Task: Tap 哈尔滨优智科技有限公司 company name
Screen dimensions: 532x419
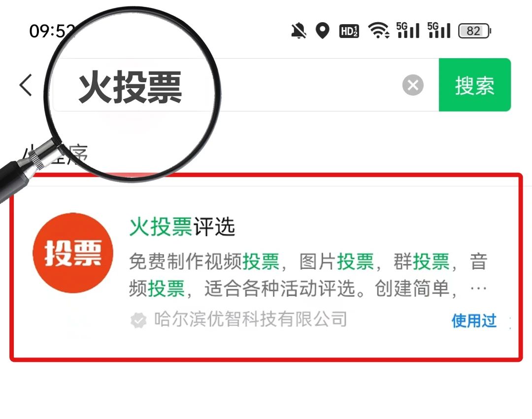Action: [x=250, y=319]
